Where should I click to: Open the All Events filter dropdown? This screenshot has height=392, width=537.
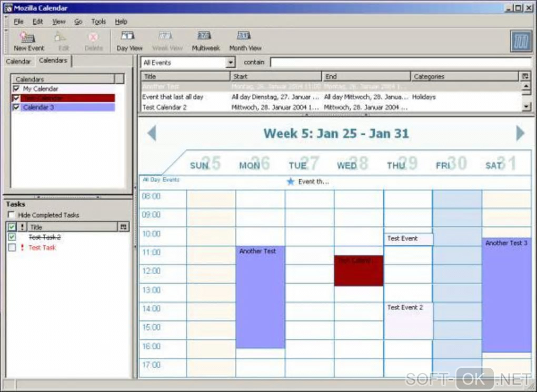231,62
